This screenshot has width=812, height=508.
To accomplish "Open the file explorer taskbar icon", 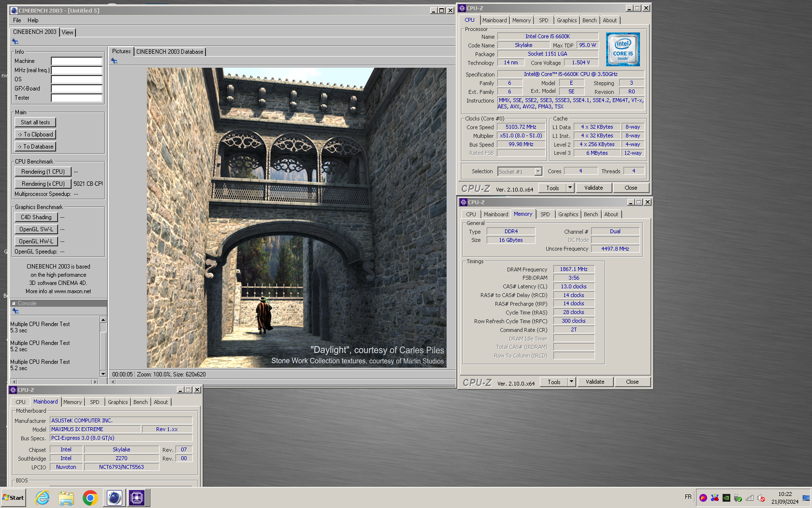I will click(66, 497).
